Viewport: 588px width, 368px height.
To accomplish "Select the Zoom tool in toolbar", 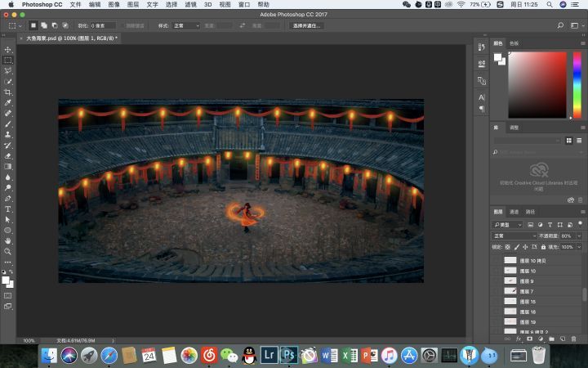I will (x=8, y=251).
